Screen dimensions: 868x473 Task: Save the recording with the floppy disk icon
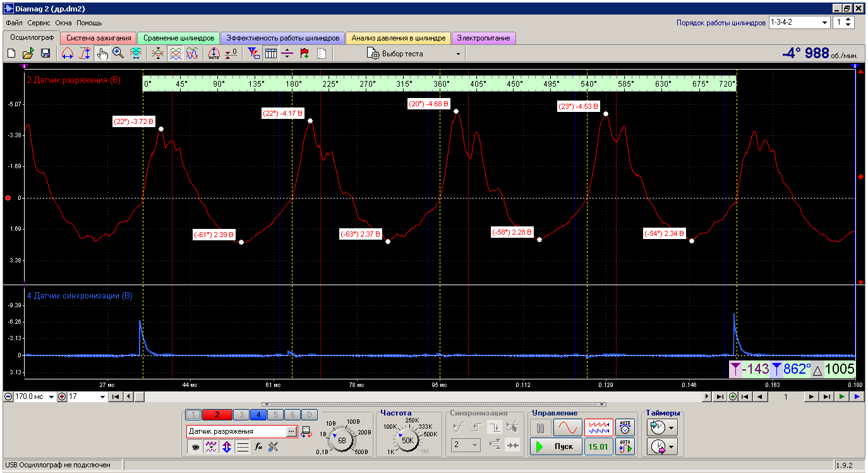(45, 54)
